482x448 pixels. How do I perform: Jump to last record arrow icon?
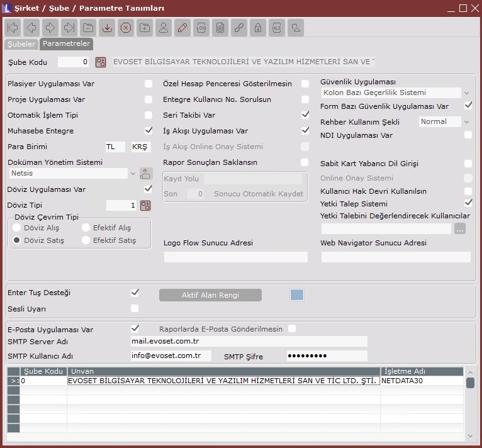69,28
